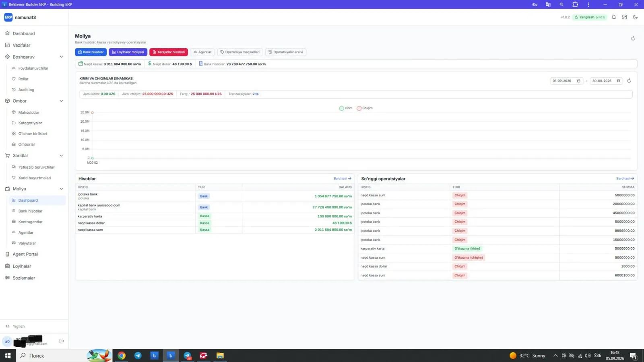644x362 pixels.
Task: Open Loyihalar in sidebar
Action: point(22,266)
